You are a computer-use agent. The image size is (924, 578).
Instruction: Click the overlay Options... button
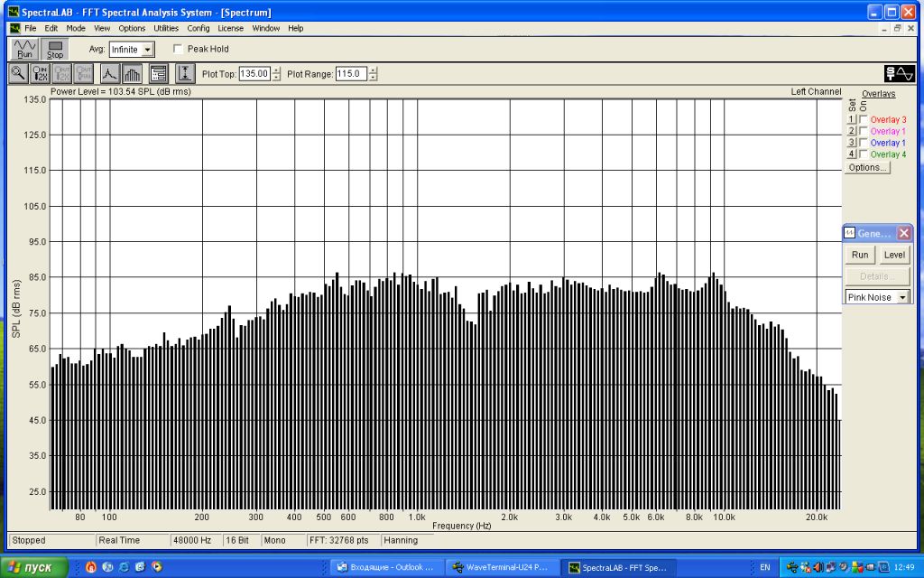point(867,167)
